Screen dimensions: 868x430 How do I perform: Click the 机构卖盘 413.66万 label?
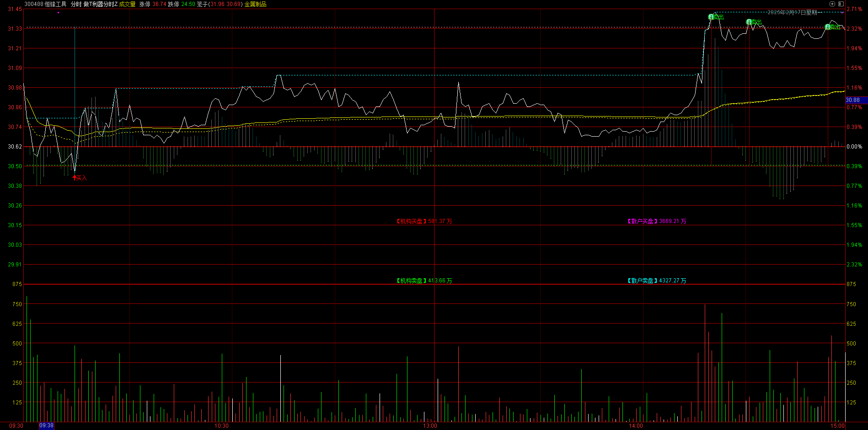point(424,281)
